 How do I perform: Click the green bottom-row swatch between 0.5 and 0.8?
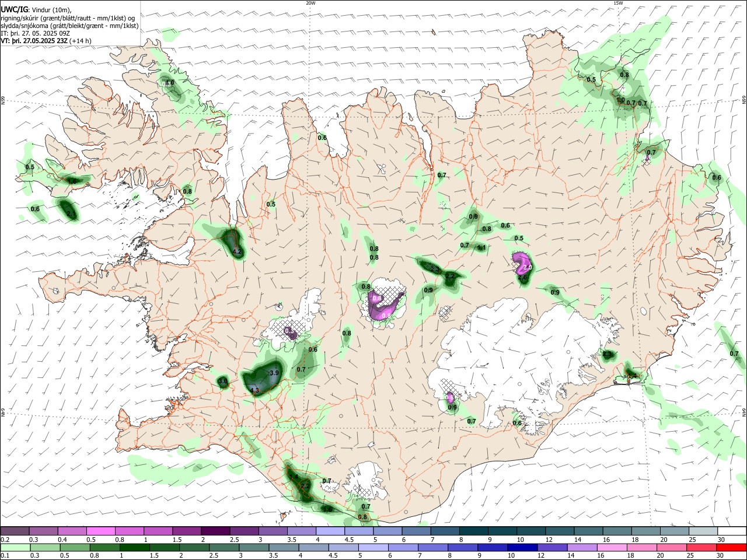(x=75, y=547)
